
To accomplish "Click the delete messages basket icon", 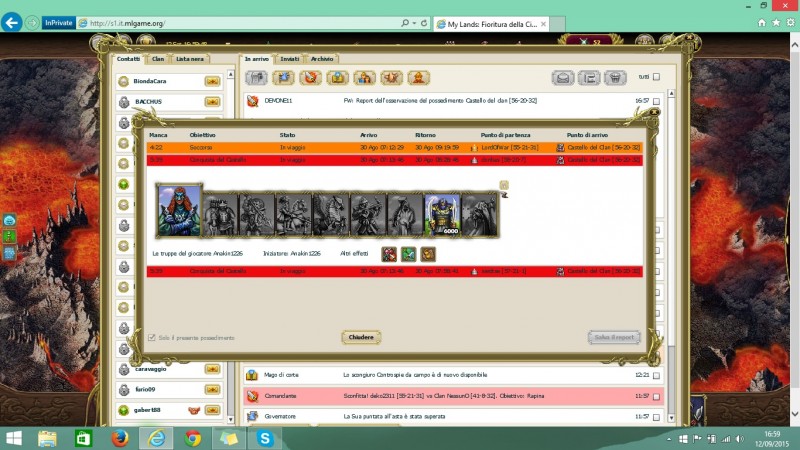I will (616, 77).
